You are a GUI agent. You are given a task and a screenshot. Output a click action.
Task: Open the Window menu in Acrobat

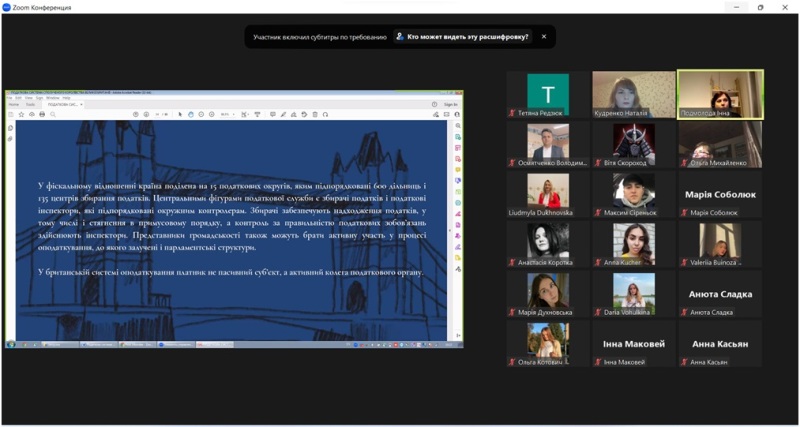tap(53, 98)
